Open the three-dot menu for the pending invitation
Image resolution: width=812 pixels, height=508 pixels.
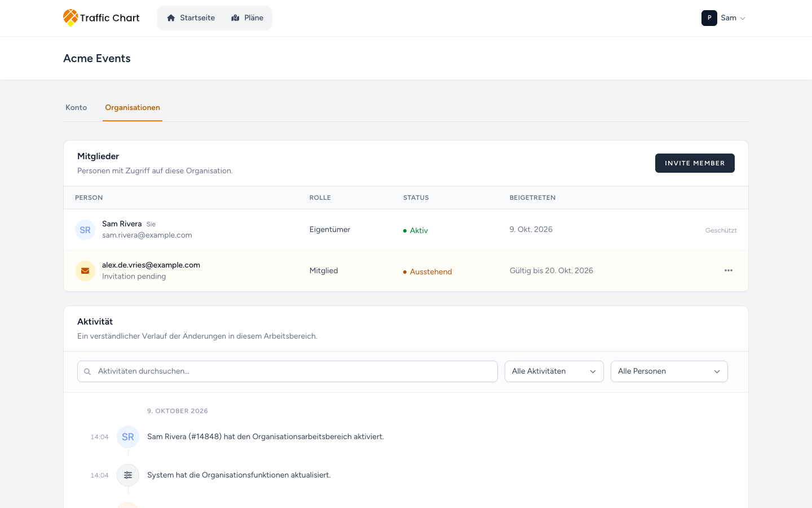(x=729, y=270)
